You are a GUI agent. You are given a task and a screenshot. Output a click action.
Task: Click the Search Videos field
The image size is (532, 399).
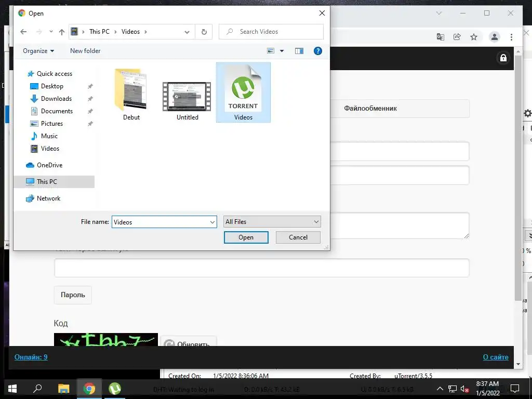[x=271, y=32]
